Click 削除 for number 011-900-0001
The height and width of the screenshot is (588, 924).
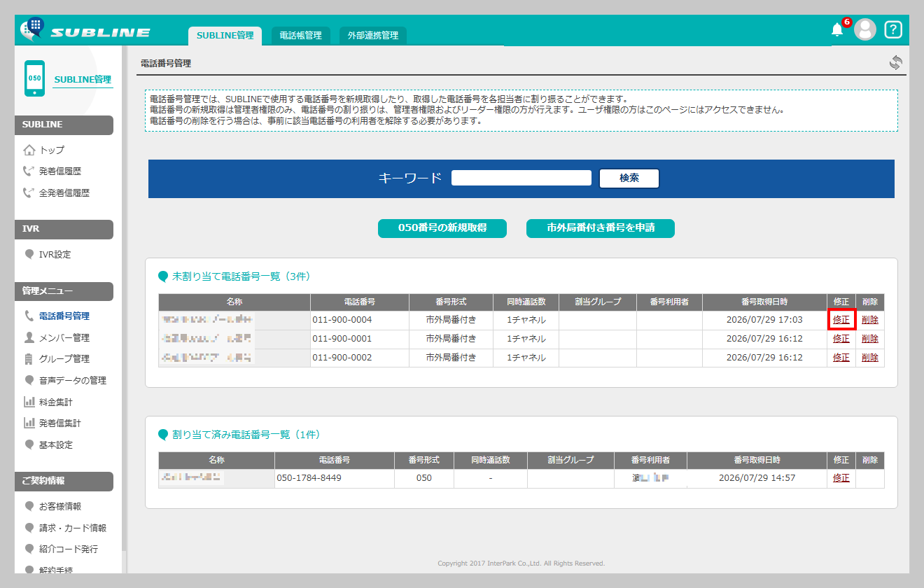point(870,338)
